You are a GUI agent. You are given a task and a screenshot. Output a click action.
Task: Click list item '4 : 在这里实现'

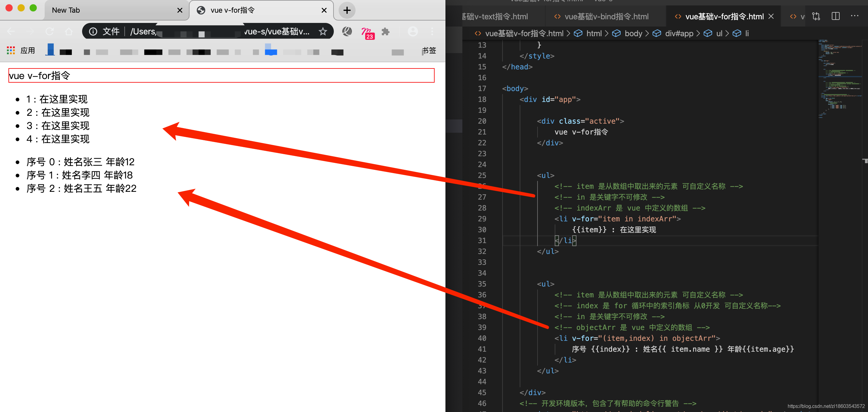pos(58,139)
